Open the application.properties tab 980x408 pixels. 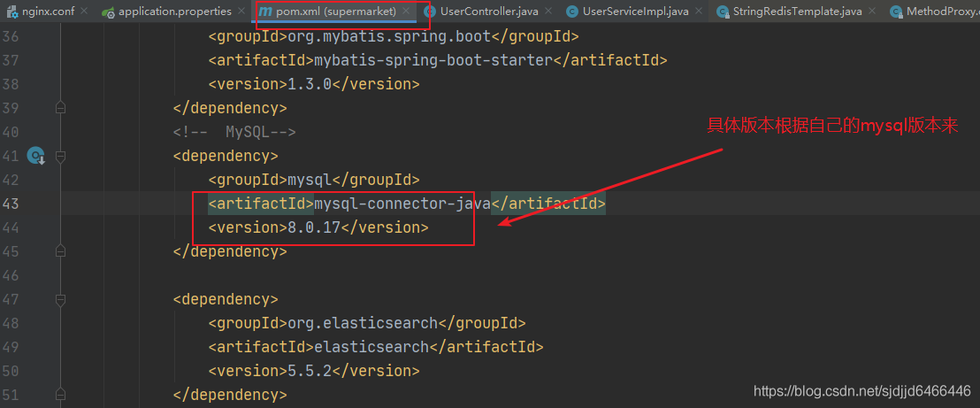pos(174,12)
